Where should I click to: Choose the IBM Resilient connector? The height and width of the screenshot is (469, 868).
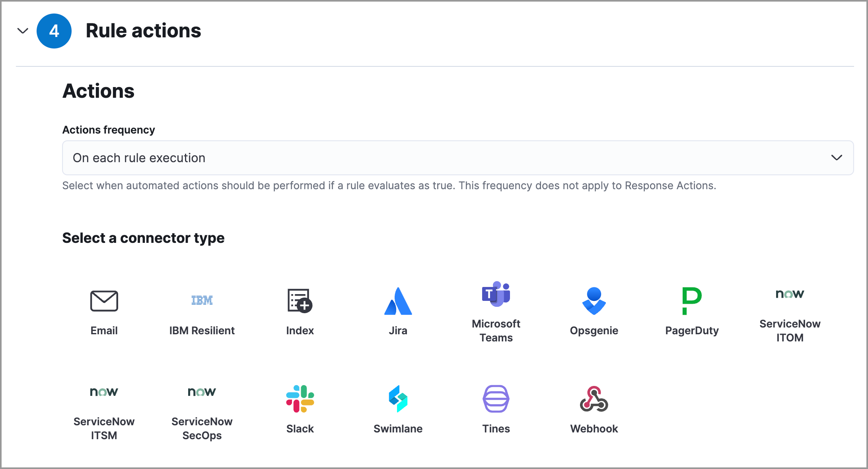click(x=202, y=312)
